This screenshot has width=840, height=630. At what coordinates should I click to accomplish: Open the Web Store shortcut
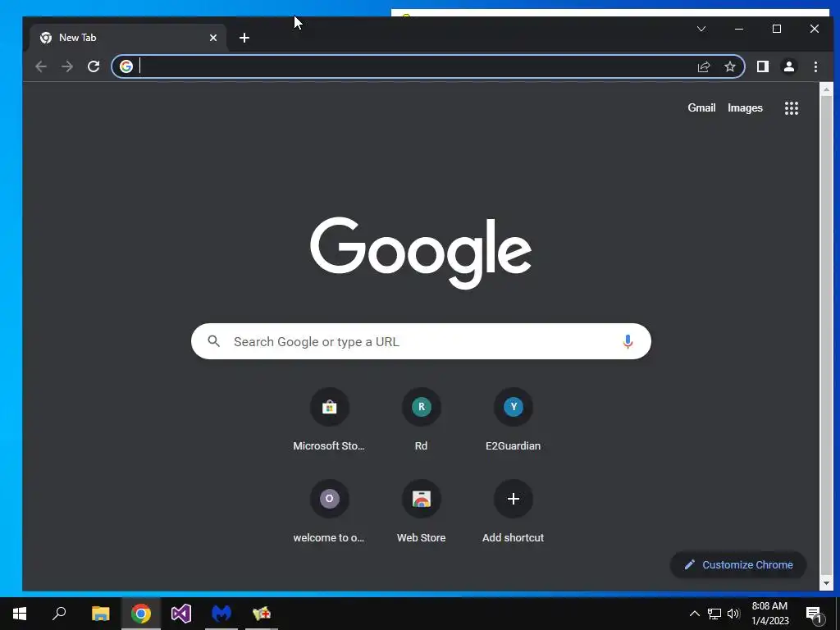(421, 512)
